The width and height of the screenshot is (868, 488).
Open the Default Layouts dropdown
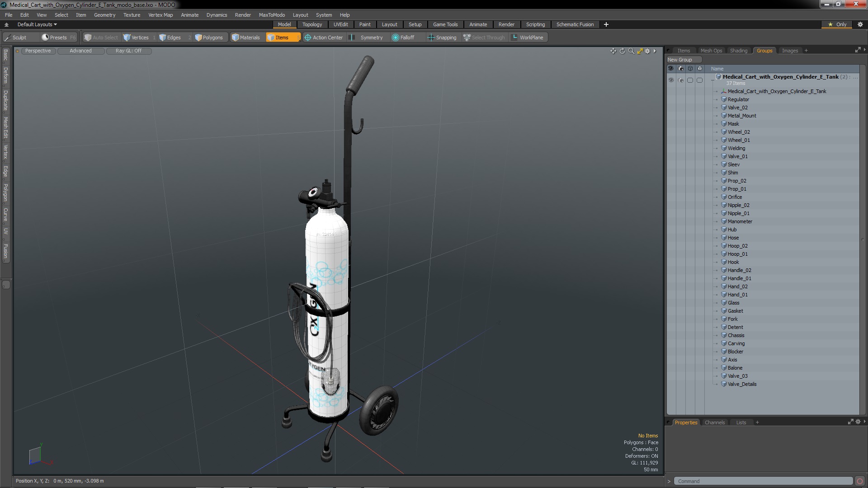[x=37, y=24]
